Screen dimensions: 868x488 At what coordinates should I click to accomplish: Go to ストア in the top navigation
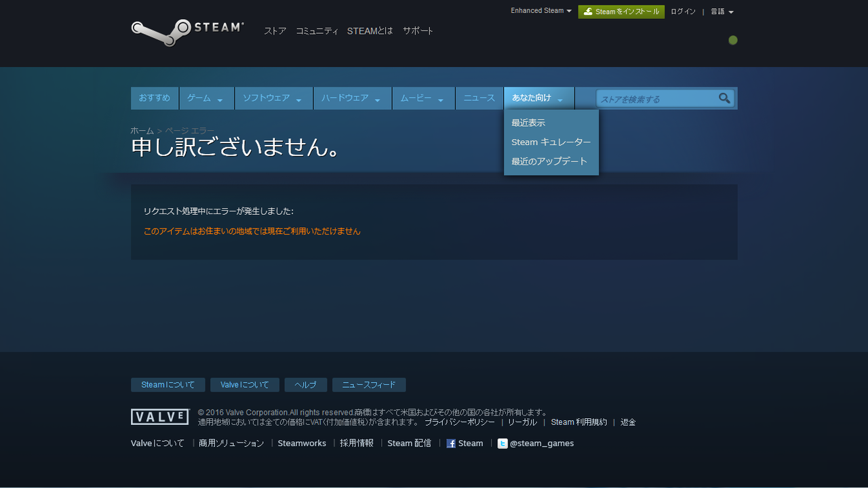[275, 31]
